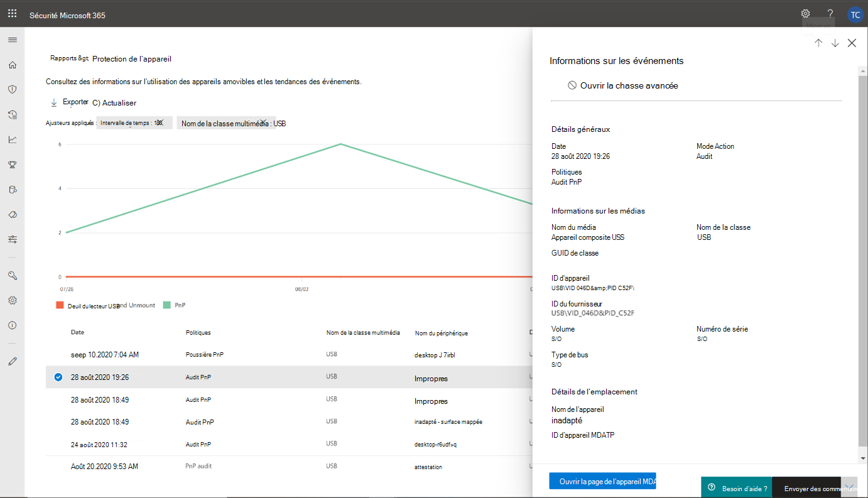
Task: Click the Protection de l'appareil breadcrumb
Action: (x=132, y=59)
